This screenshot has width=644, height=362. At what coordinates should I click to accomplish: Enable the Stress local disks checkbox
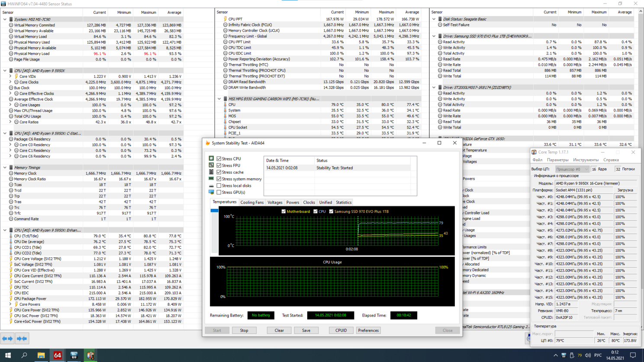219,186
